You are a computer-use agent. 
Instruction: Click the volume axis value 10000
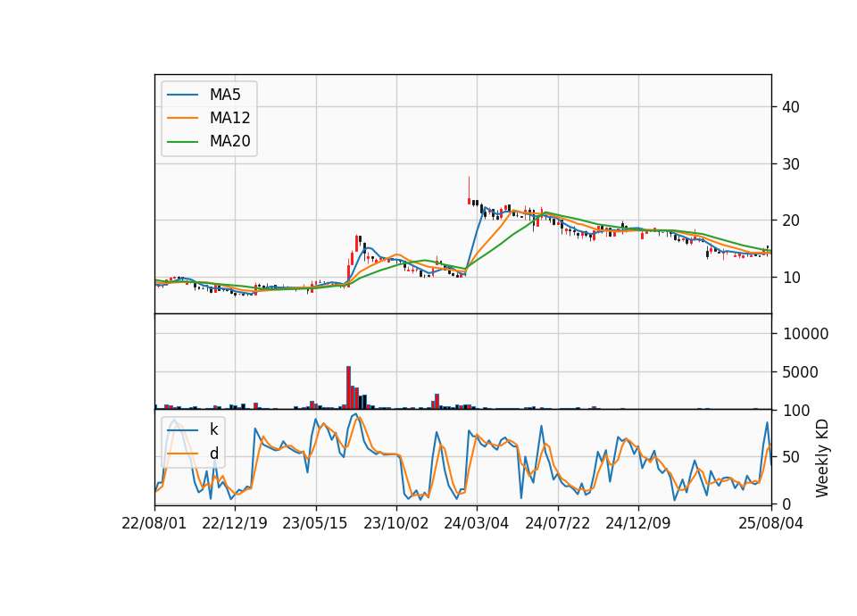[x=805, y=334]
